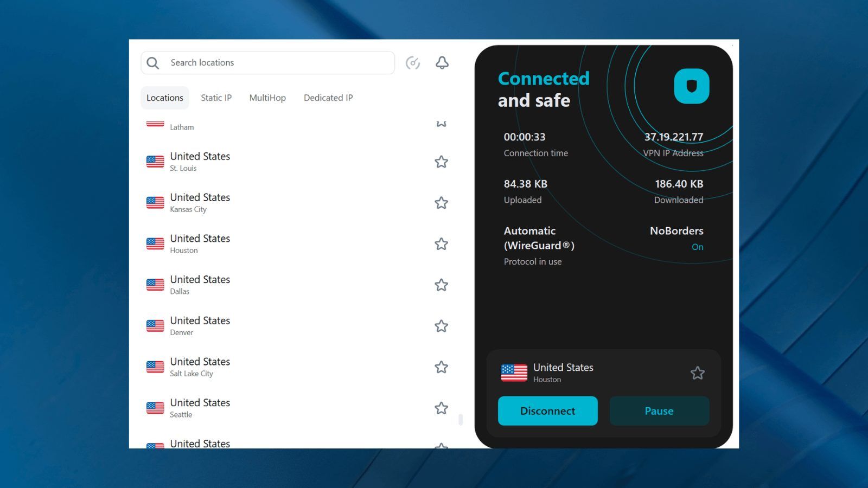The height and width of the screenshot is (488, 868).
Task: Click the St. Louis flag icon
Action: pos(155,162)
